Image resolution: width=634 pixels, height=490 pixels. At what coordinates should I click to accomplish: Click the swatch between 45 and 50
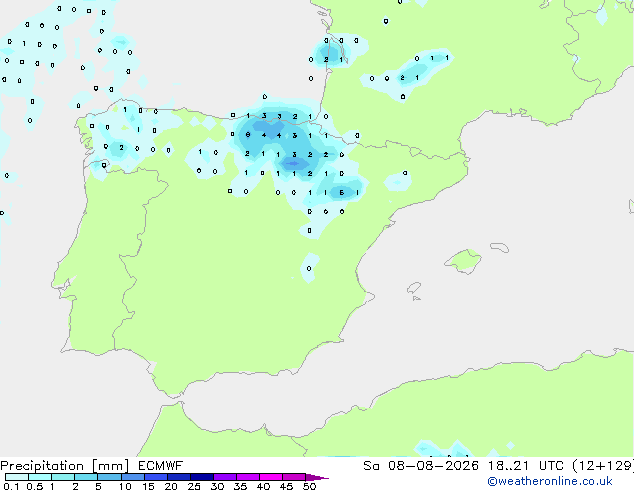pyautogui.click(x=294, y=477)
